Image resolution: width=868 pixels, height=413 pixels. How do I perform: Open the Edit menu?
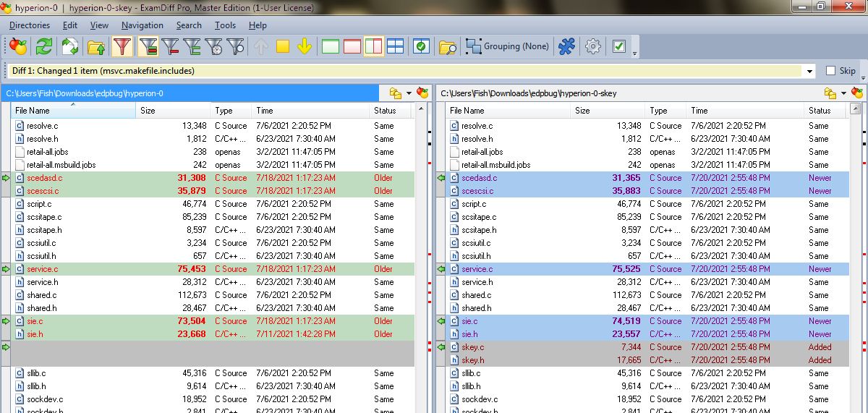[70, 25]
